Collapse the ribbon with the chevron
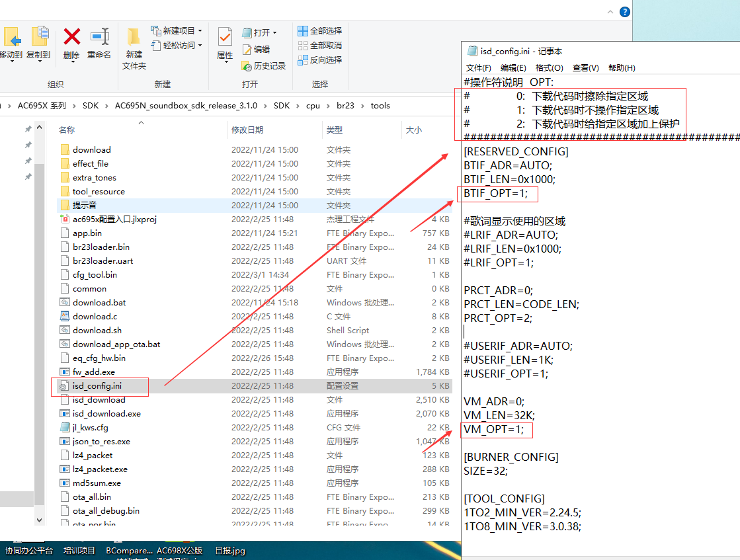This screenshot has height=560, width=740. tap(610, 12)
